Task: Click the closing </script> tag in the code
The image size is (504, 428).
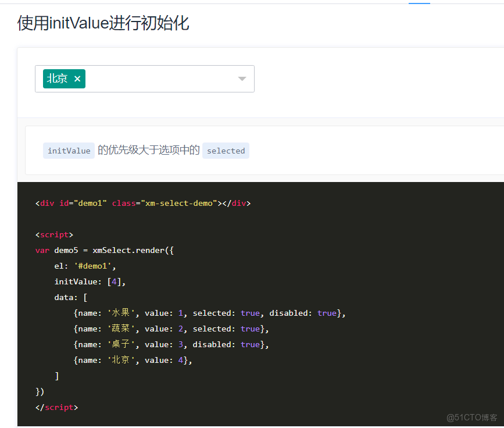Action: point(56,407)
